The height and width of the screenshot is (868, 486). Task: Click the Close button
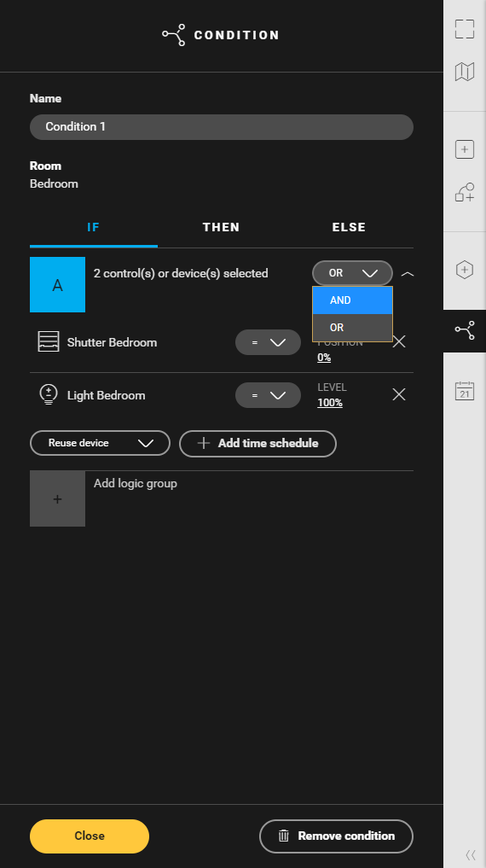pyautogui.click(x=90, y=836)
